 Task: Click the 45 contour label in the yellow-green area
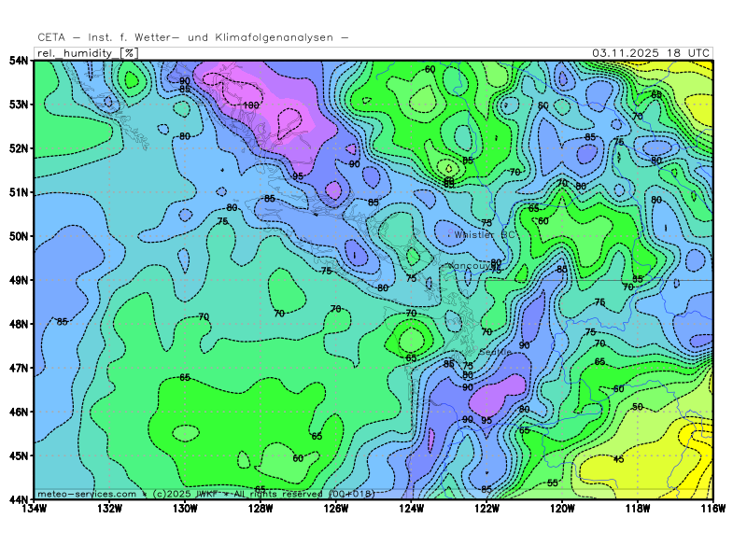(618, 459)
